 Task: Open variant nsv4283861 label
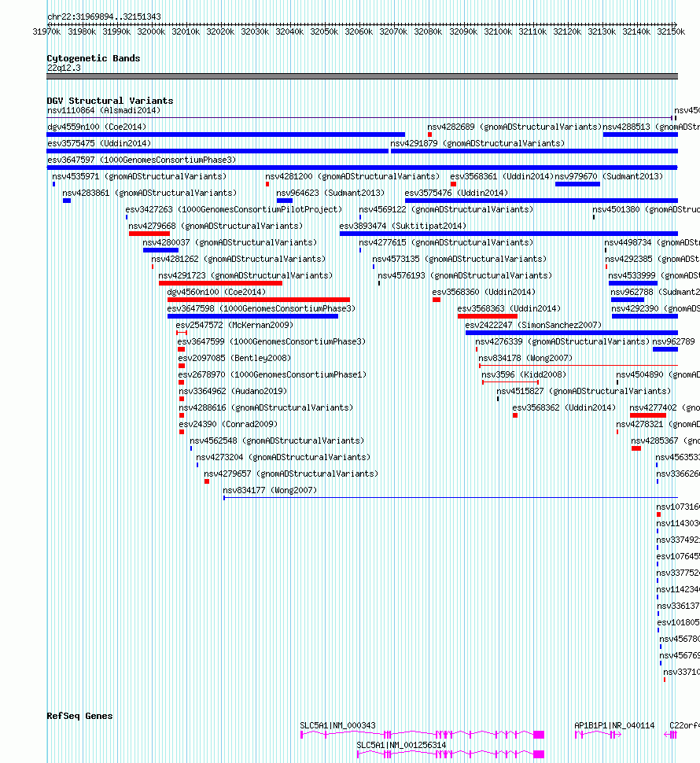point(149,194)
